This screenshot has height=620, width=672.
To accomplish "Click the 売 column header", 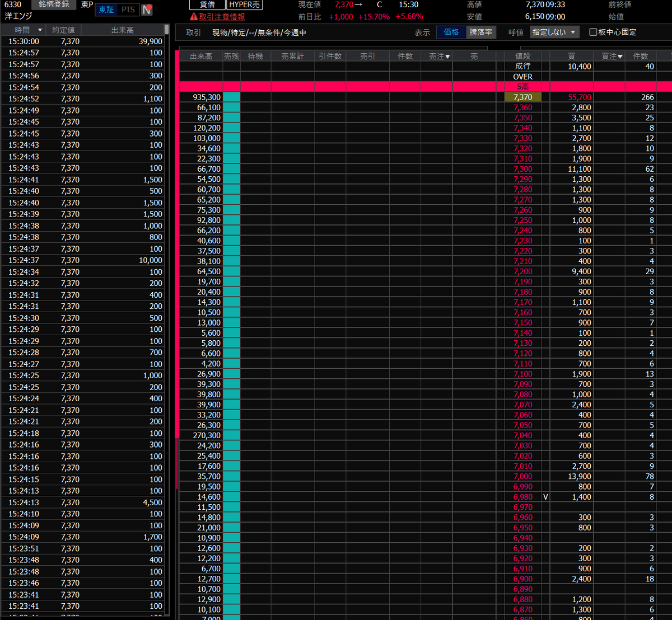I will click(x=474, y=57).
